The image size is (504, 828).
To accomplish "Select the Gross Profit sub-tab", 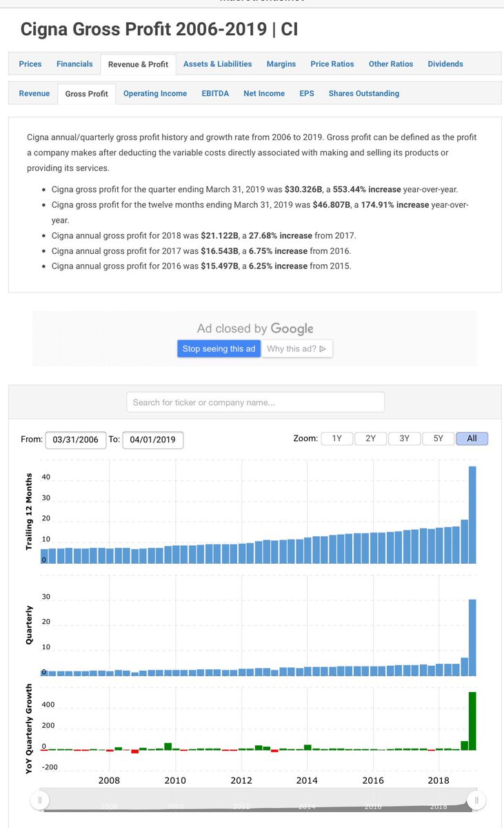I will [x=87, y=94].
